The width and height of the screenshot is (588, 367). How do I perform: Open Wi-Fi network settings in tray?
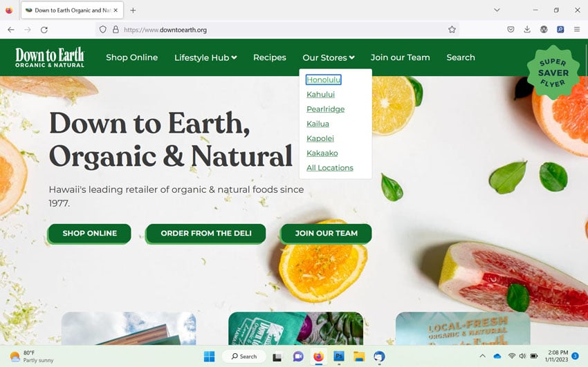pos(511,356)
